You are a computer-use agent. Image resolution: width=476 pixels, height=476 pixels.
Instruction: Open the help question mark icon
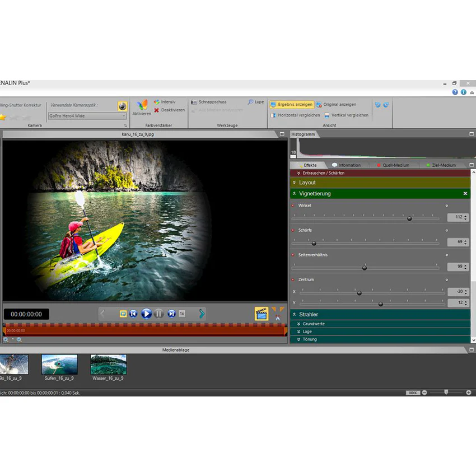(x=455, y=92)
